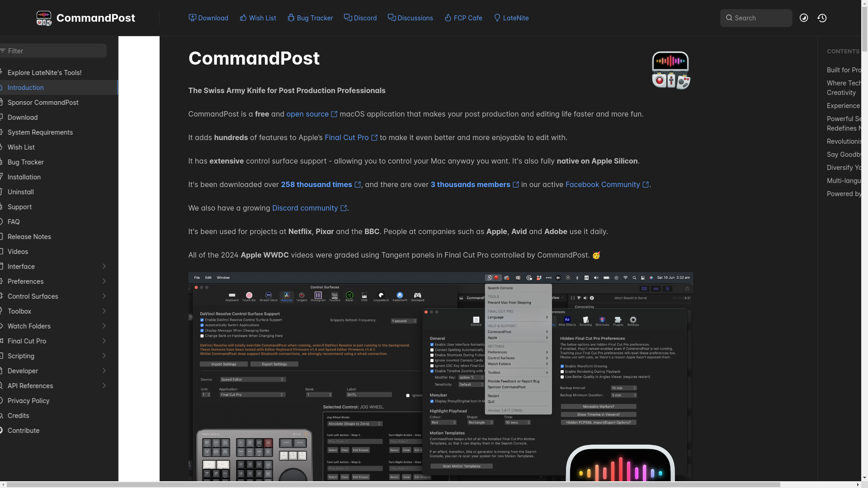This screenshot has width=868, height=488.
Task: Click the CommandPost app icon beside the heading
Action: coord(671,70)
